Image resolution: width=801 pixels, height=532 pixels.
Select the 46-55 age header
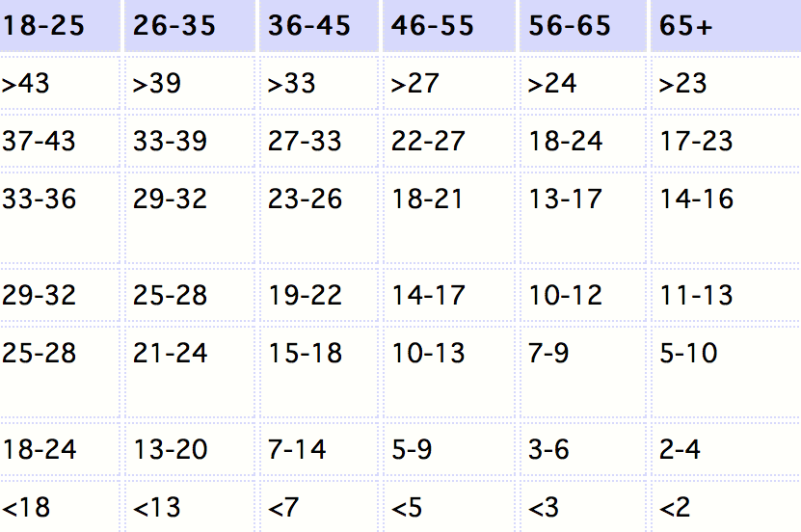pos(449,25)
